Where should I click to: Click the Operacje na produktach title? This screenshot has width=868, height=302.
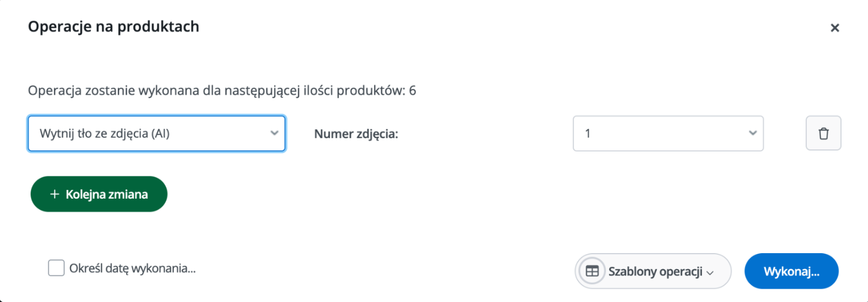point(113,27)
